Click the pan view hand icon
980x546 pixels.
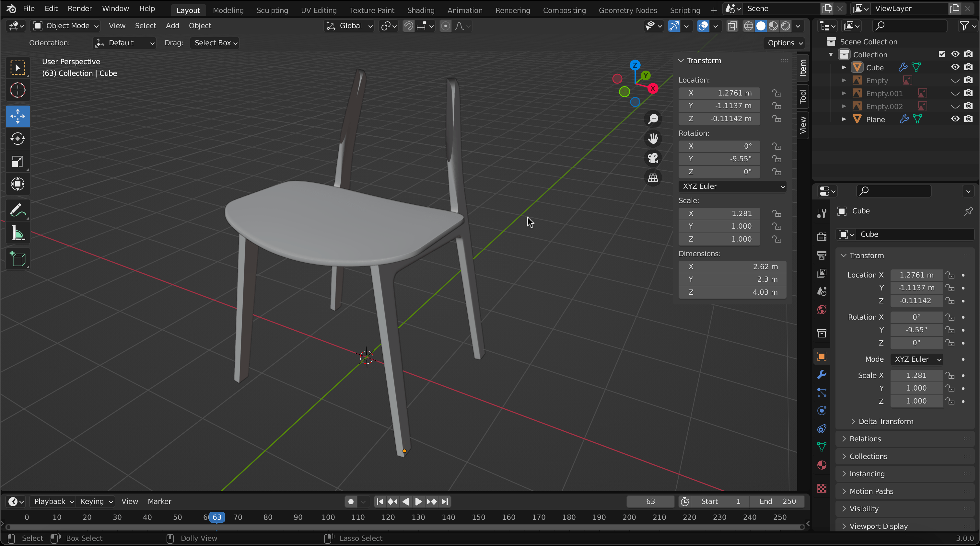(x=653, y=139)
